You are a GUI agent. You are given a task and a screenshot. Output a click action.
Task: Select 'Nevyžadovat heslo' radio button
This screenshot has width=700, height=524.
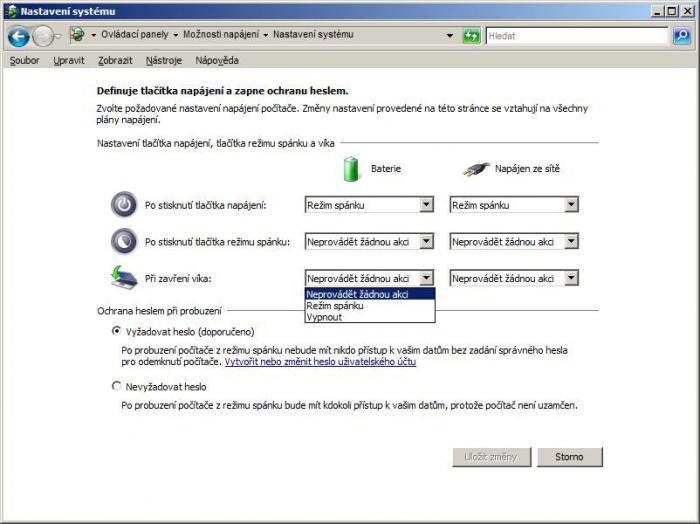click(x=117, y=385)
